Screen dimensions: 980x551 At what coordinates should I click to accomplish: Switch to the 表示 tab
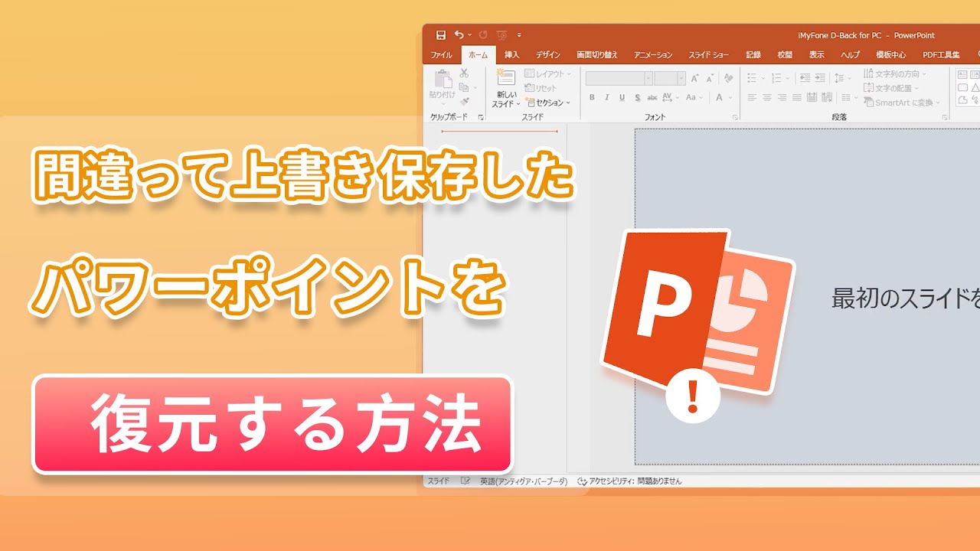(x=817, y=55)
